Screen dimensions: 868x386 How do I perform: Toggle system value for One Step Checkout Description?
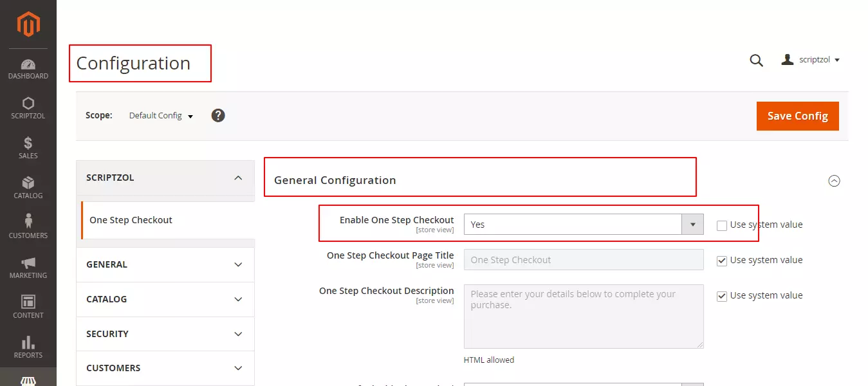click(722, 296)
